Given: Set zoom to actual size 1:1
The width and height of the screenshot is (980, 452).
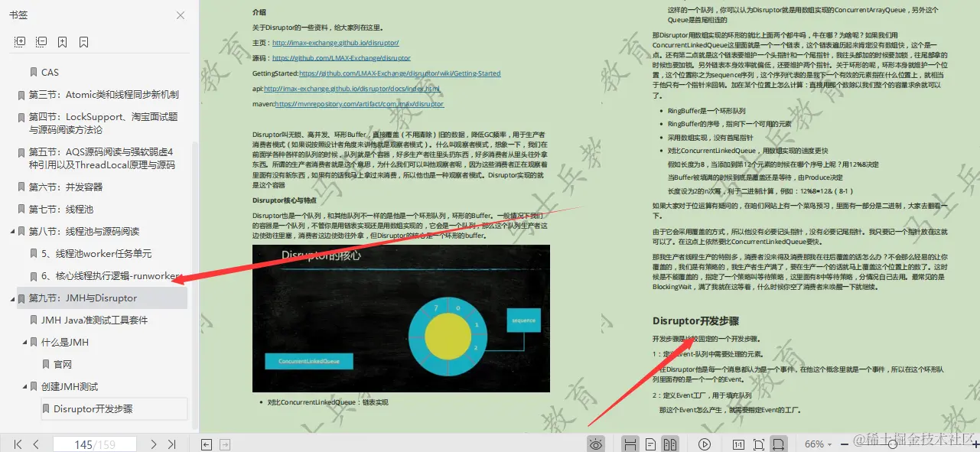Looking at the screenshot, I should (x=738, y=444).
